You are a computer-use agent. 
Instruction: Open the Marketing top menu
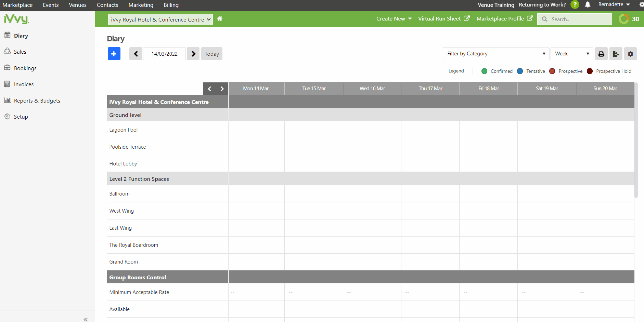tap(141, 5)
